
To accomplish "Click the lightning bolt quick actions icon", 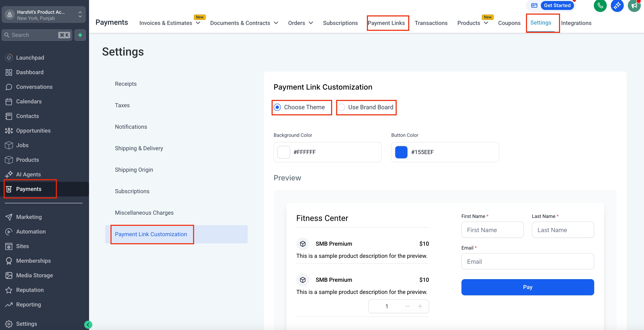I will pos(80,35).
